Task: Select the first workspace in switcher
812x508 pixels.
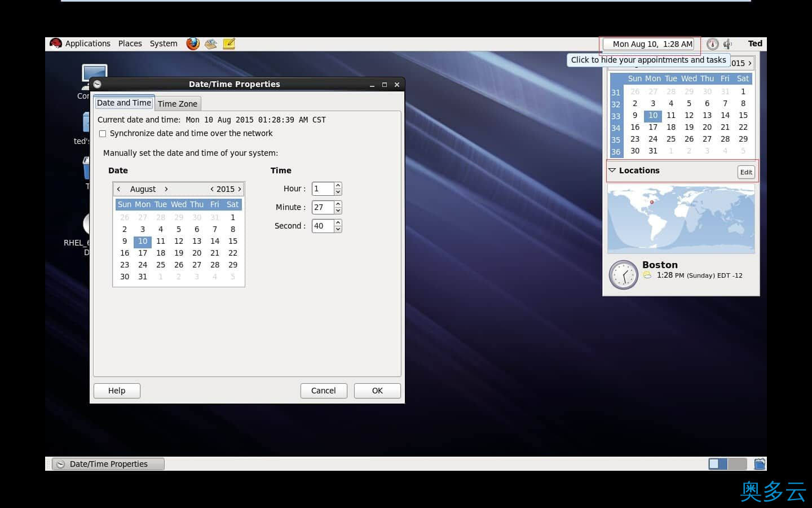Action: [718, 464]
